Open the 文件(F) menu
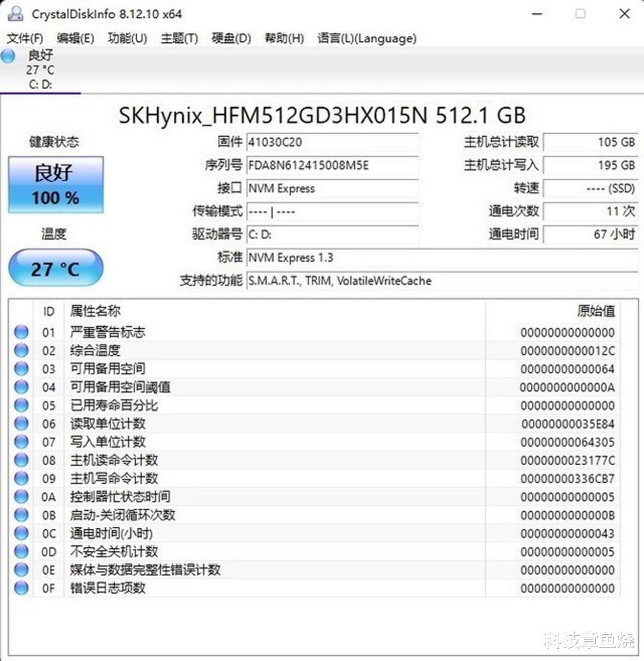 (x=24, y=38)
